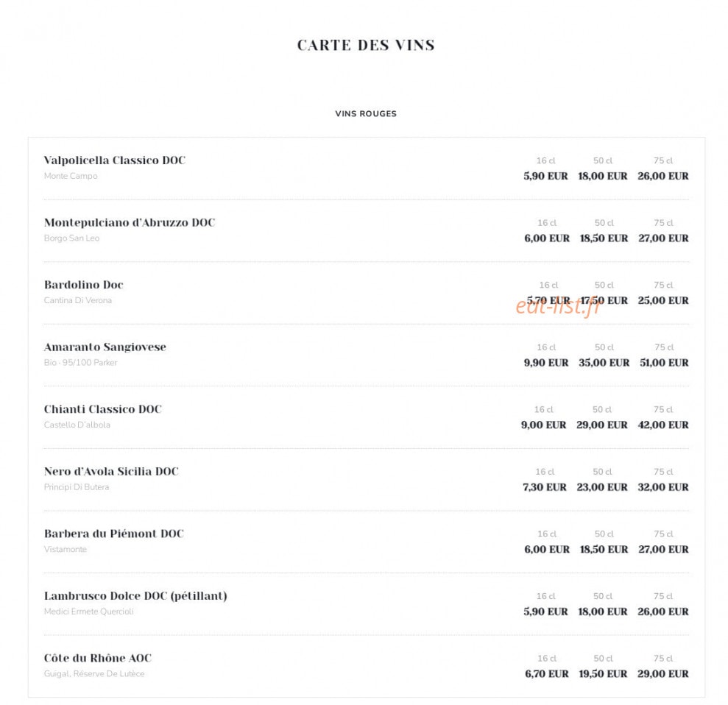
Task: Open the Valpolicella Classico DOC wine entry
Action: [x=115, y=160]
